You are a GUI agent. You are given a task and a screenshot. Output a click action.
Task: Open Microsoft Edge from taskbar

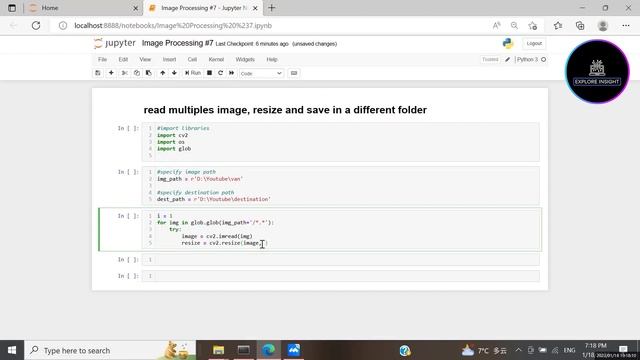(268, 350)
